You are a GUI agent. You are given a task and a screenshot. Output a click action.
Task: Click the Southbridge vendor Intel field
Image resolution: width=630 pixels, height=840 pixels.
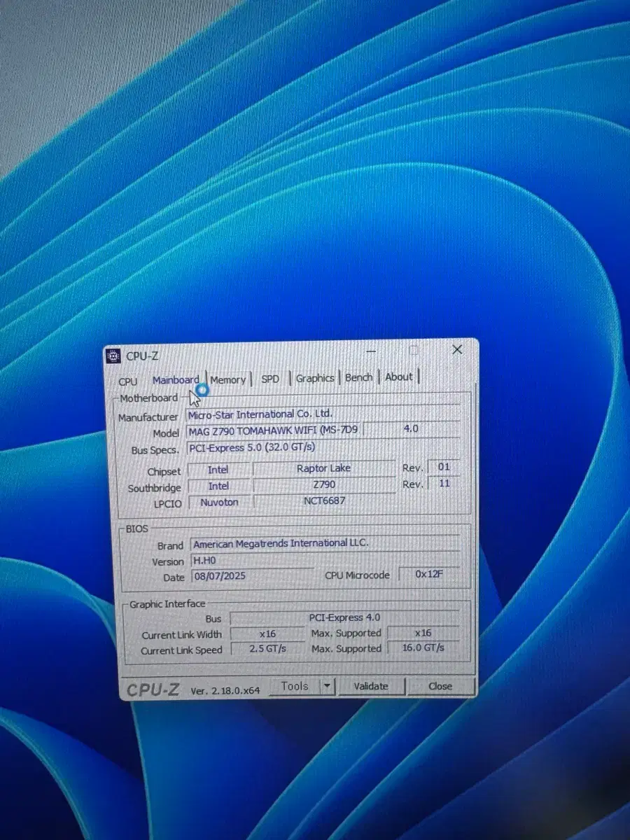coord(218,486)
